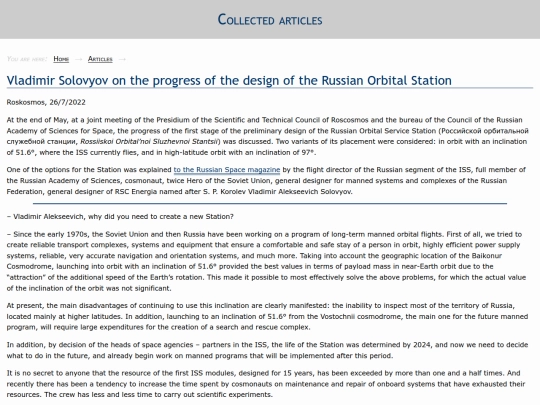Click the 'You are here:' breadcrumb label
This screenshot has height=405, width=540.
(x=27, y=59)
